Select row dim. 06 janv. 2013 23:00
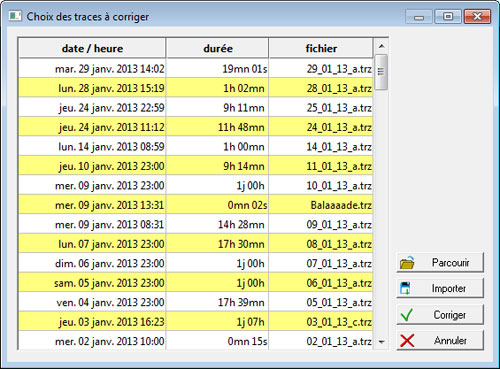Viewport: 500px width, 369px height. [x=196, y=263]
